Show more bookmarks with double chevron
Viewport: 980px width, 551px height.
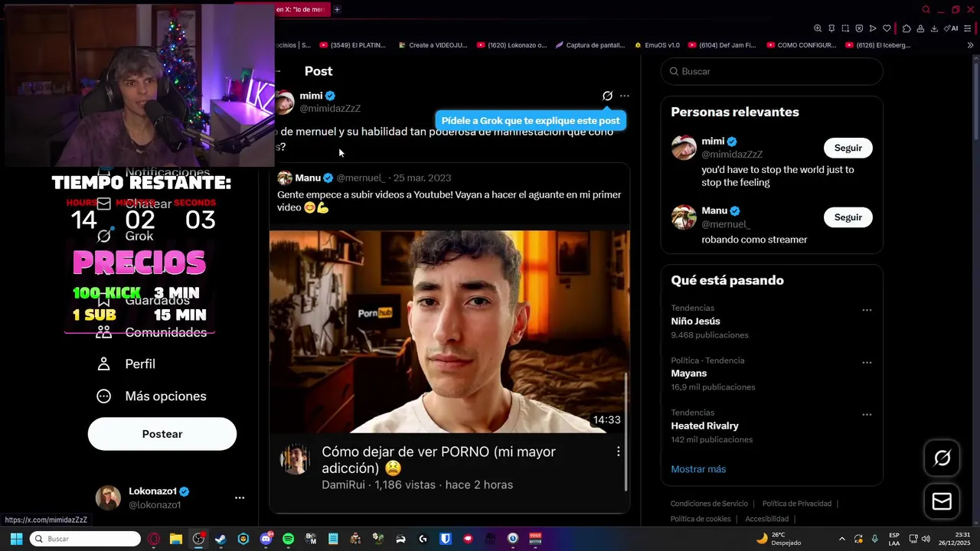point(970,45)
